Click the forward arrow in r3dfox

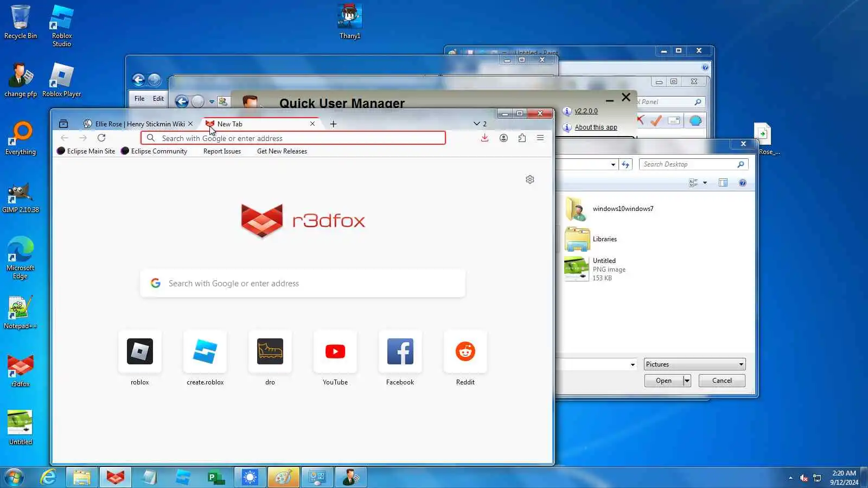pyautogui.click(x=83, y=138)
